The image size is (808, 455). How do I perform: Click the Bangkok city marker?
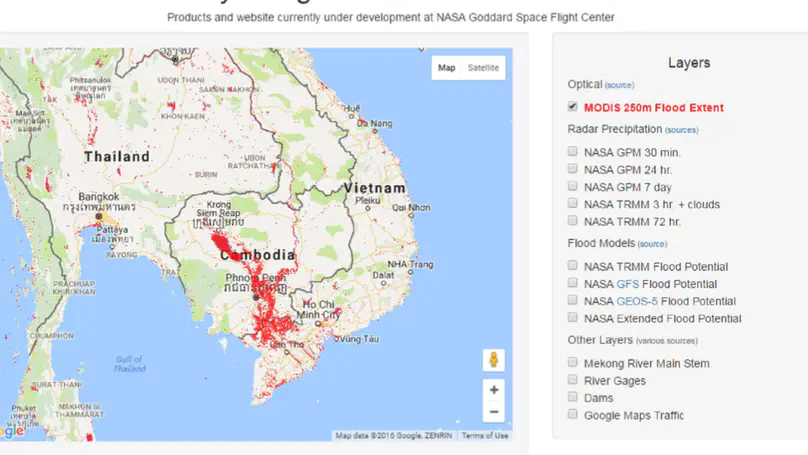click(x=98, y=216)
